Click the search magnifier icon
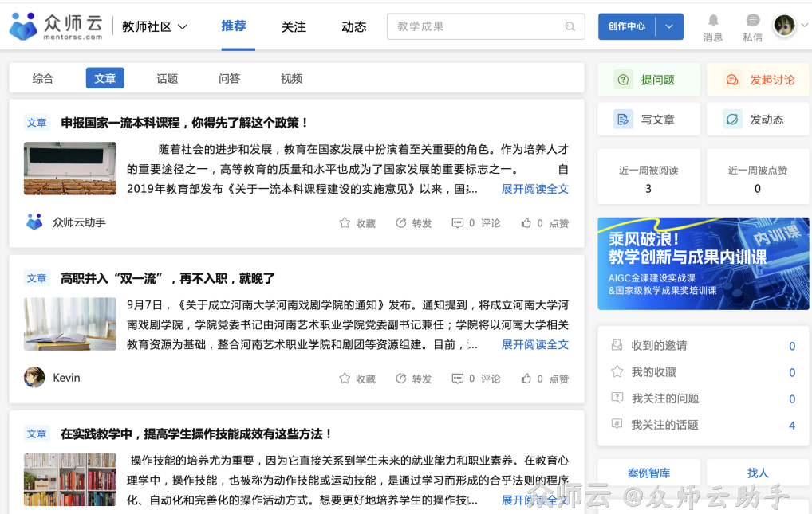The width and height of the screenshot is (812, 514). pyautogui.click(x=570, y=26)
